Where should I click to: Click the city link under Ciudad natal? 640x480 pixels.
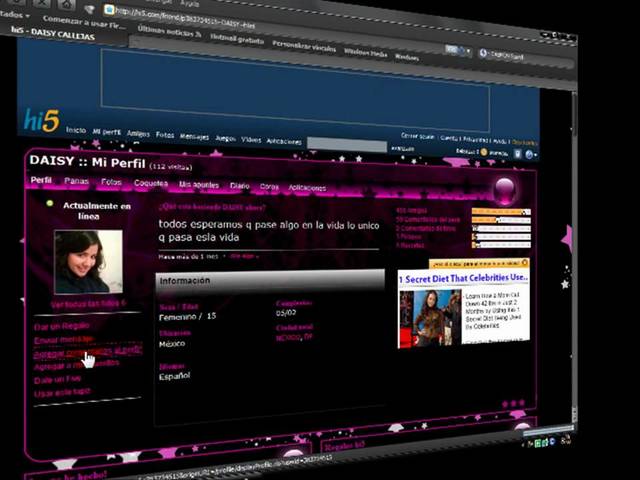(x=294, y=337)
